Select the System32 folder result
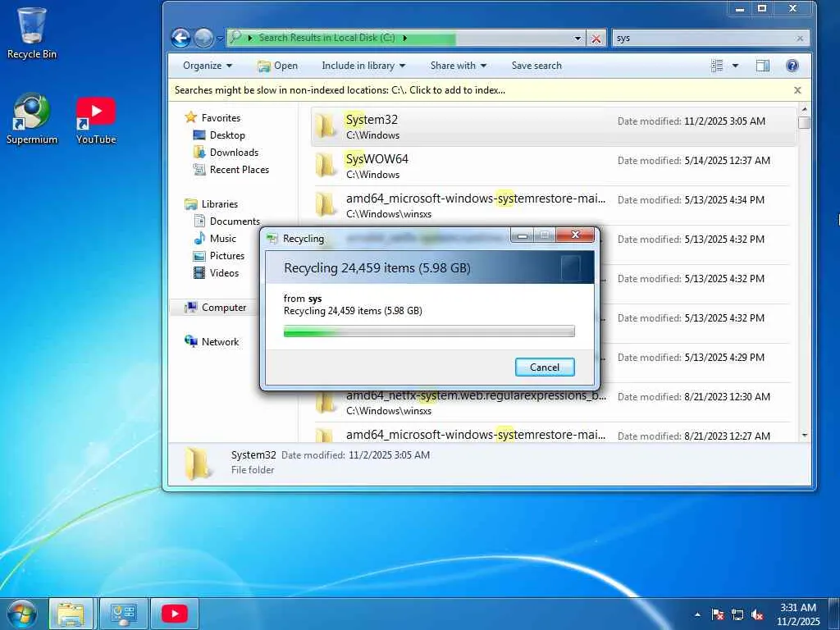 [x=554, y=127]
